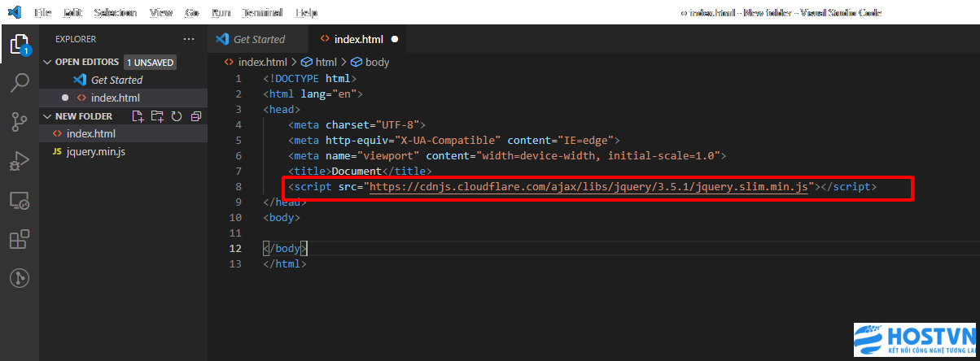Click the closing html tag on line 13

point(285,264)
